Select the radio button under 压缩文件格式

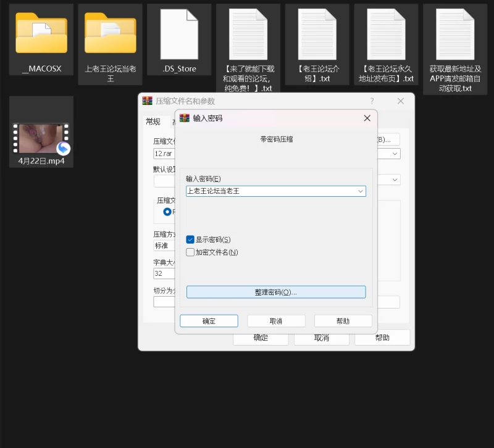[167, 212]
